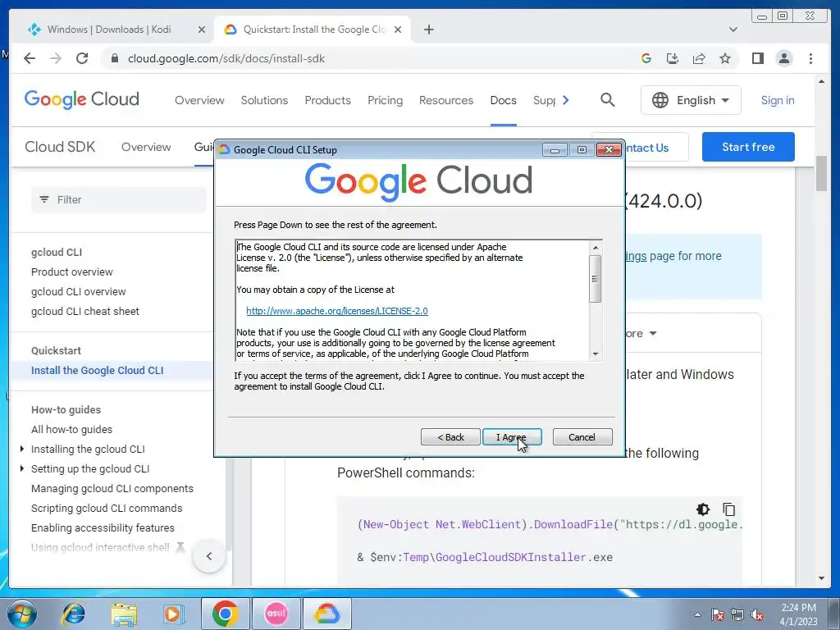
Task: Click the muted volume tray icon
Action: tap(757, 614)
